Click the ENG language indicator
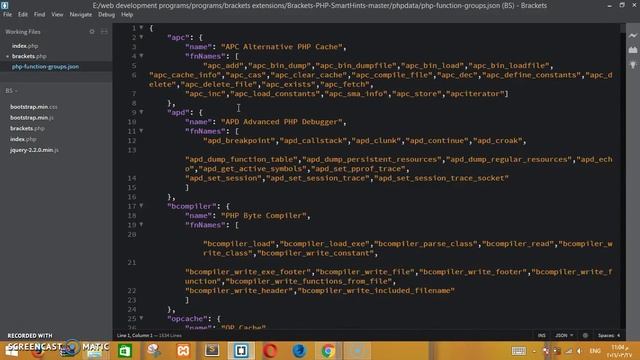This screenshot has width=640, height=360. pos(595,351)
